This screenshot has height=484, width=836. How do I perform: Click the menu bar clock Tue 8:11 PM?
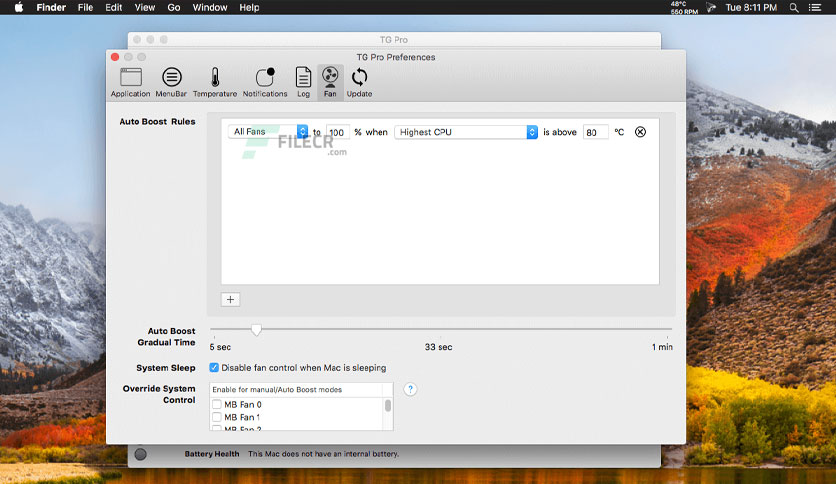point(751,7)
